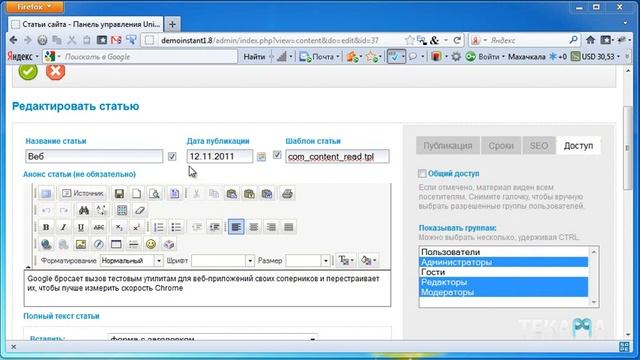This screenshot has height=360, width=640.
Task: Select Администраторы in groups list
Action: (x=503, y=262)
